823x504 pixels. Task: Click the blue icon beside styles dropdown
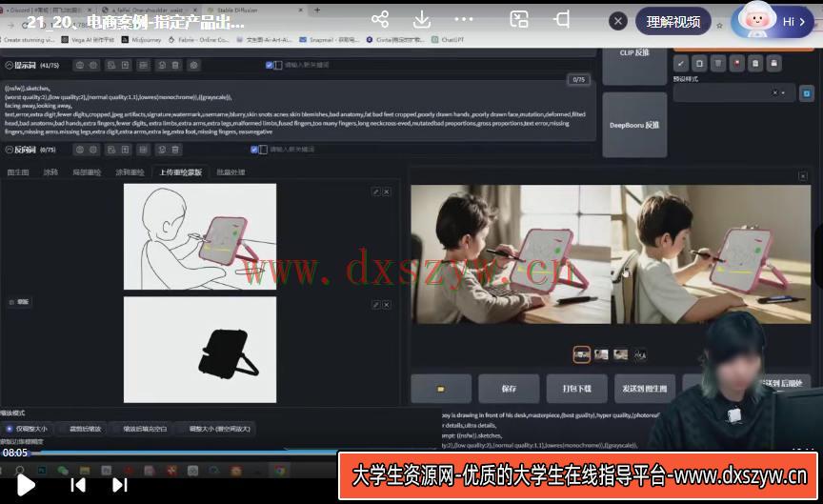tap(807, 93)
